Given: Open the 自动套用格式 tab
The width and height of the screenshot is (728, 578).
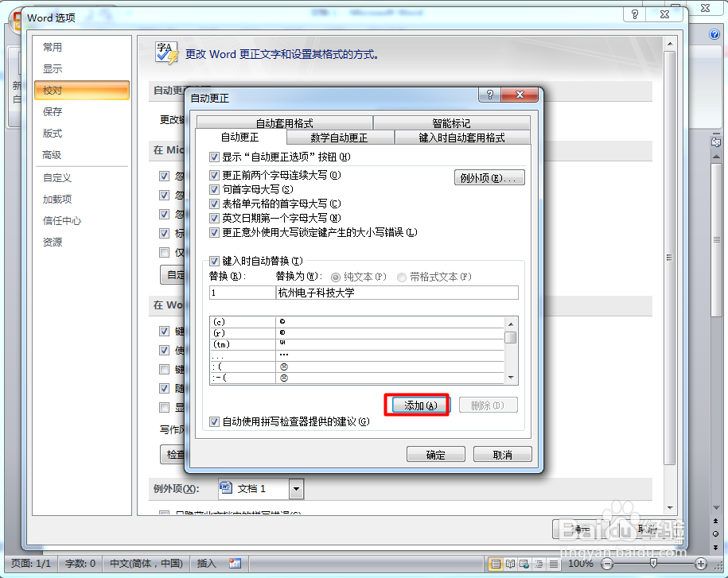Looking at the screenshot, I should coord(285,123).
